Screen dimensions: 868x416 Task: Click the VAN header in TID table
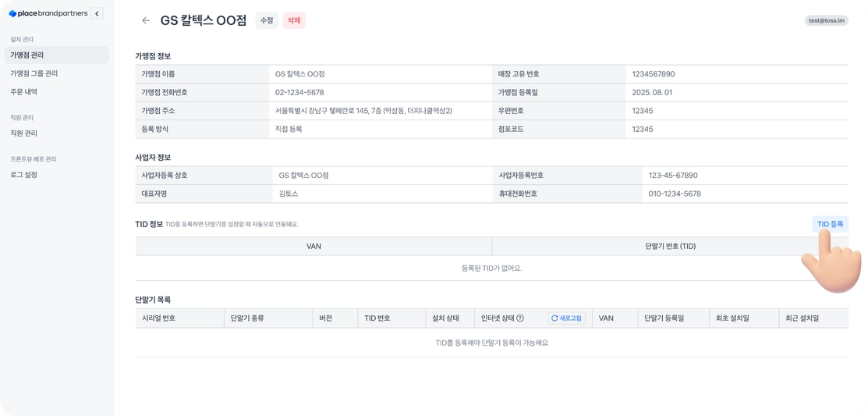point(314,246)
